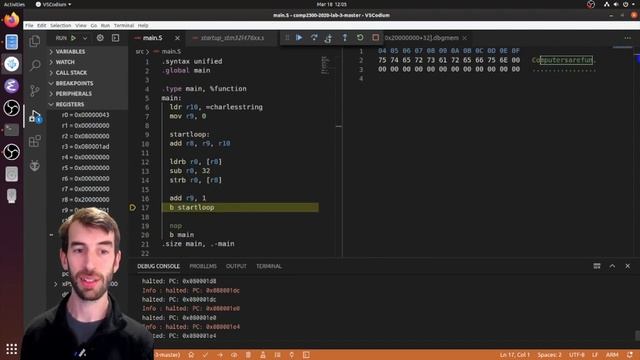Open the PlatformIO alien icon view
640x360 pixels.
tap(35, 166)
